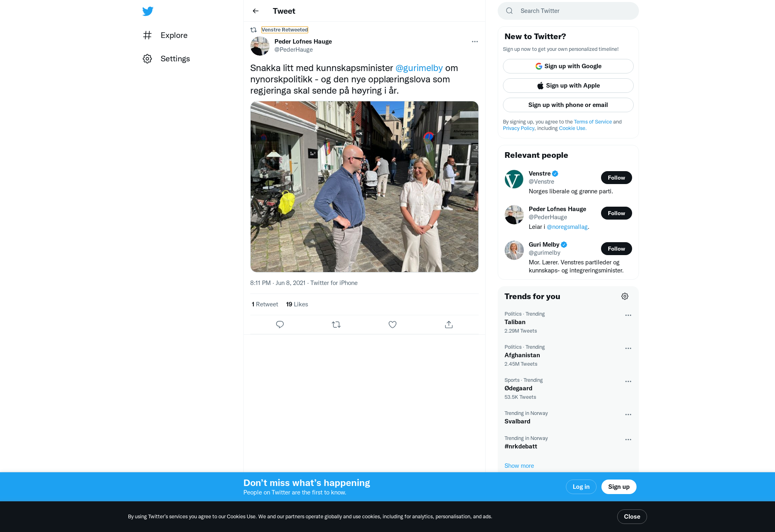Click @Venstre handle in Relevant people
Image resolution: width=775 pixels, height=532 pixels.
[x=541, y=182]
